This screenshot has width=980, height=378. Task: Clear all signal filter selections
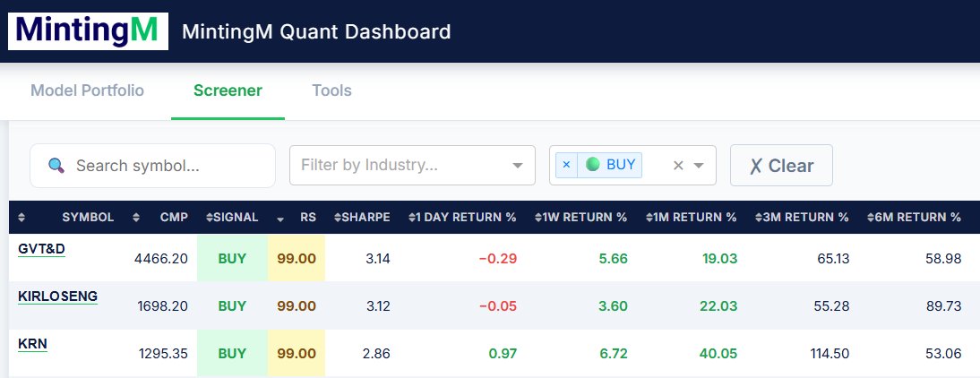(x=678, y=166)
